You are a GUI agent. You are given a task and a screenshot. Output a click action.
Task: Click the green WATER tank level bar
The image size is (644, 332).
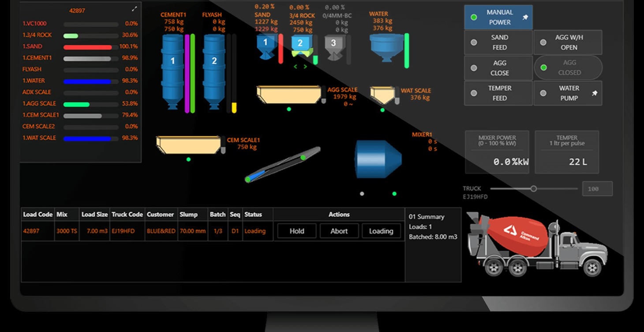pos(407,51)
